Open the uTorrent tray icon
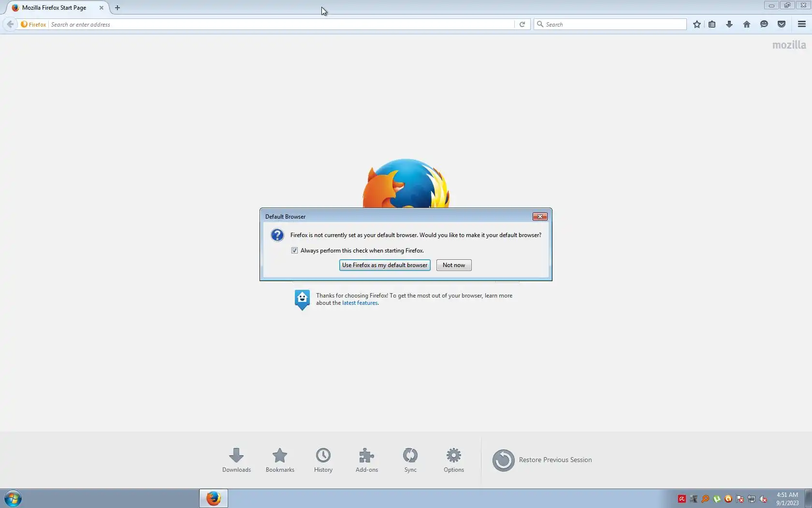 pyautogui.click(x=717, y=499)
